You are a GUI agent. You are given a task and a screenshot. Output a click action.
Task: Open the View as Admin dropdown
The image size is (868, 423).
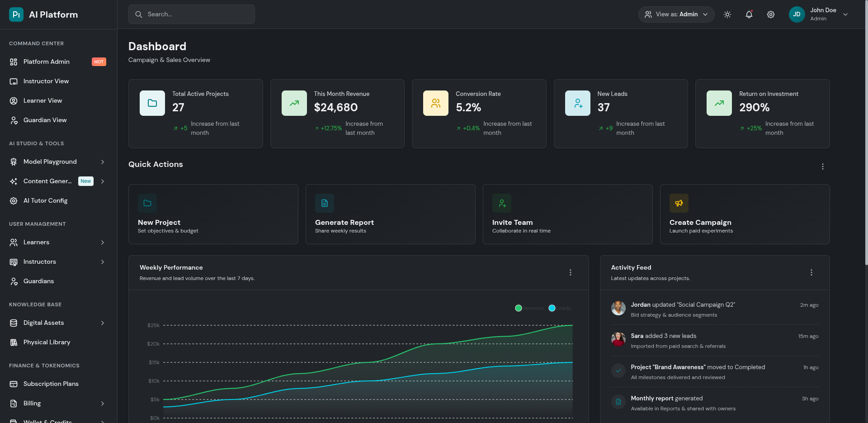[676, 14]
